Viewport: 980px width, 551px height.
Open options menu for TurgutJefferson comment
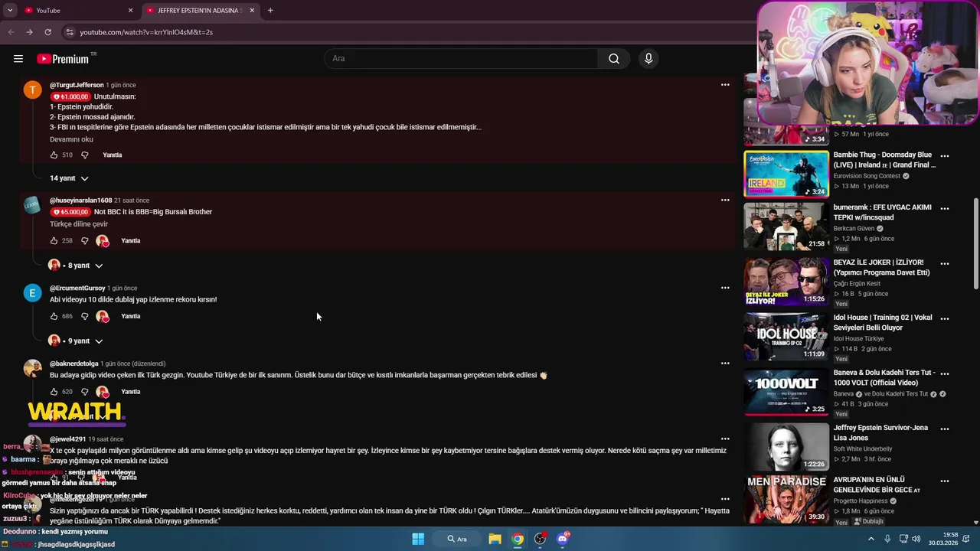[x=725, y=85]
